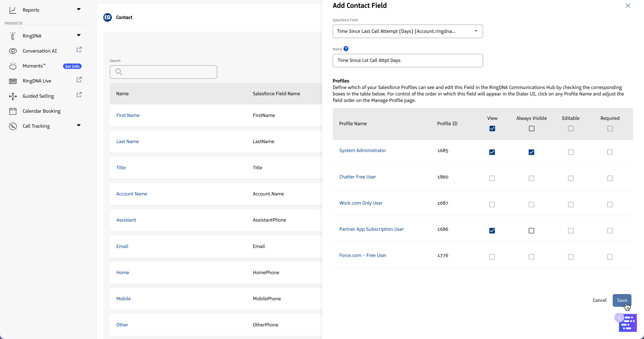Uncheck Always Visible for System Administrator
Screen dimensions: 644x339
pyautogui.click(x=531, y=152)
